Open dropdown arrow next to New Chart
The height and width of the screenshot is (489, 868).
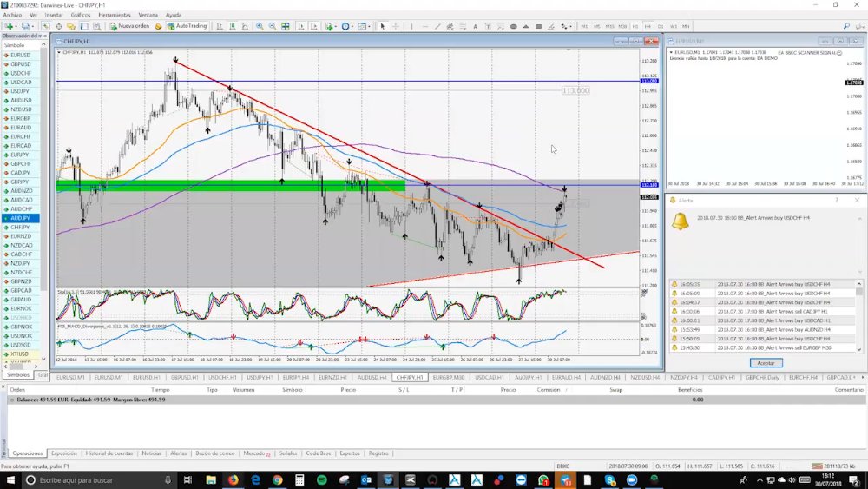click(x=16, y=27)
